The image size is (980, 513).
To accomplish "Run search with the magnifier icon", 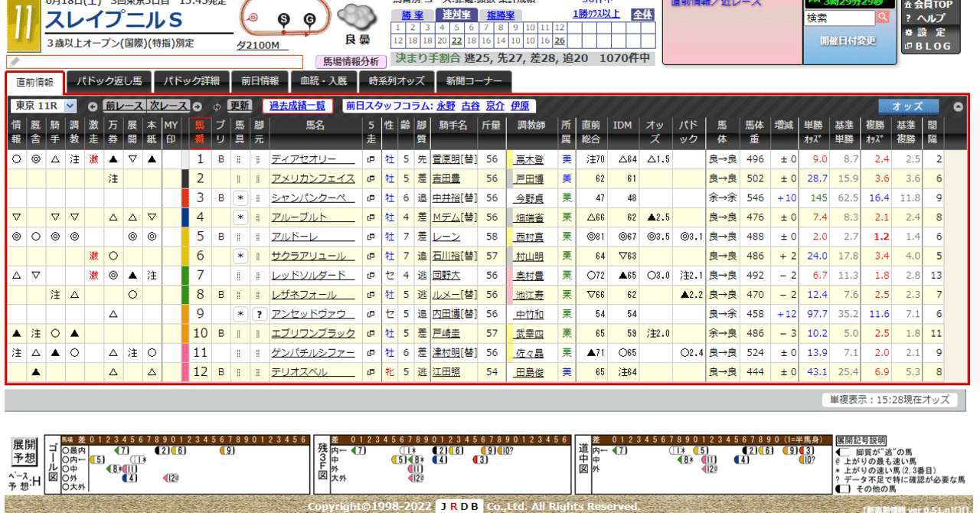I will (882, 15).
